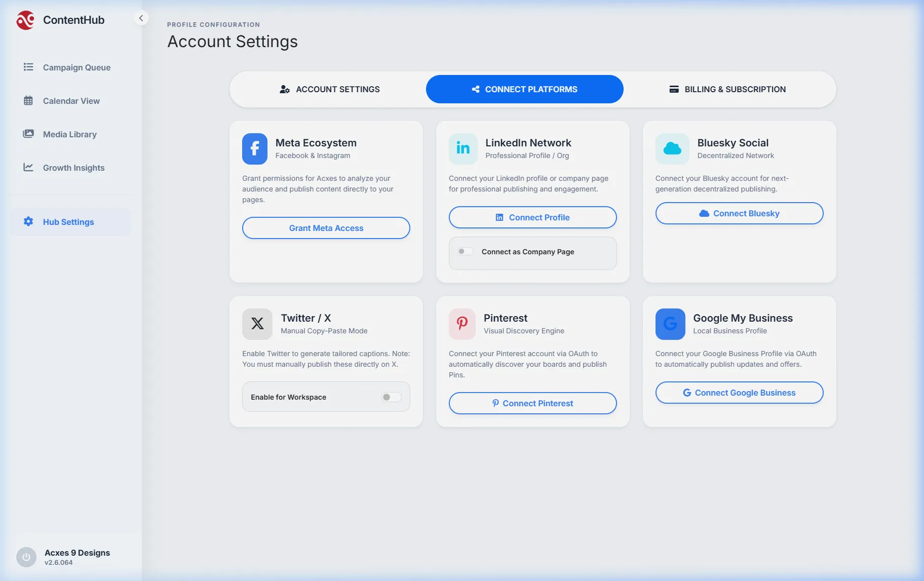Click the Facebook icon in Meta Ecosystem
The height and width of the screenshot is (581, 924).
click(x=255, y=149)
